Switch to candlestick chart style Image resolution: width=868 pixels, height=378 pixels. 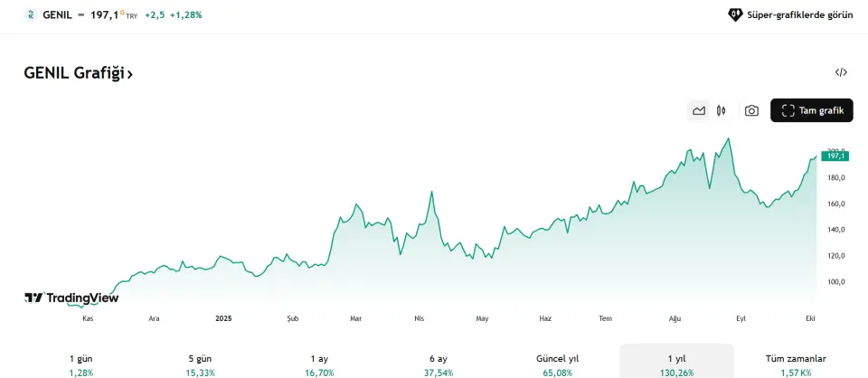722,110
